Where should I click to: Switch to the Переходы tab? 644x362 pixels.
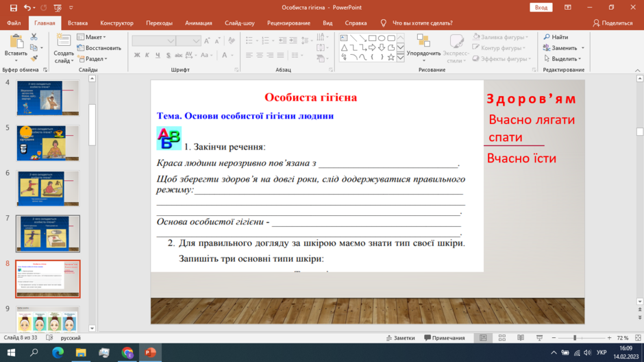pyautogui.click(x=160, y=23)
